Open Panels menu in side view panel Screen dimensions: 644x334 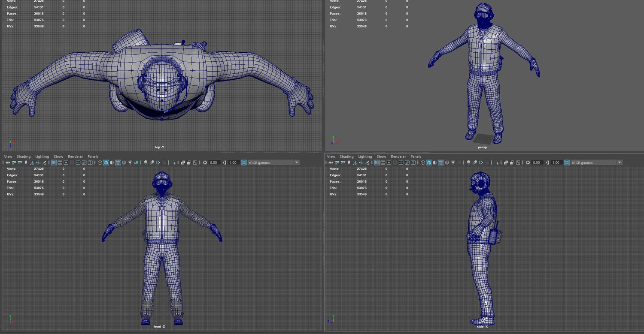[x=416, y=156]
